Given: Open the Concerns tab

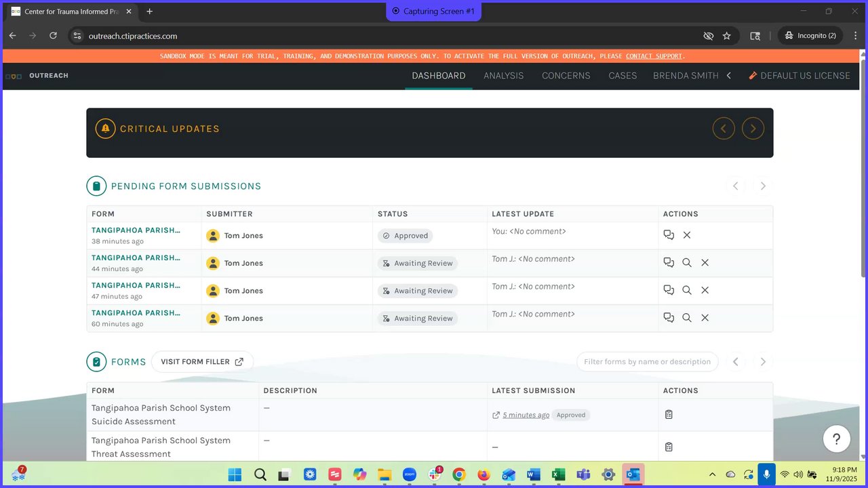Looking at the screenshot, I should (x=566, y=76).
